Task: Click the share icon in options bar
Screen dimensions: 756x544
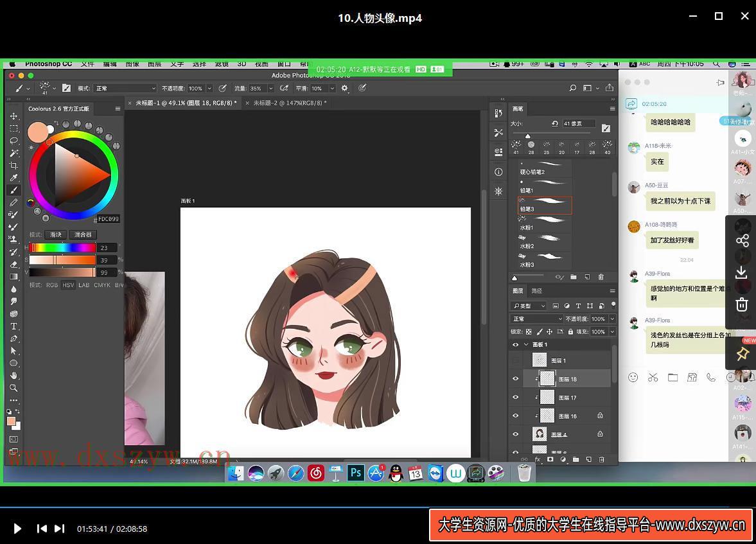Action: click(610, 88)
